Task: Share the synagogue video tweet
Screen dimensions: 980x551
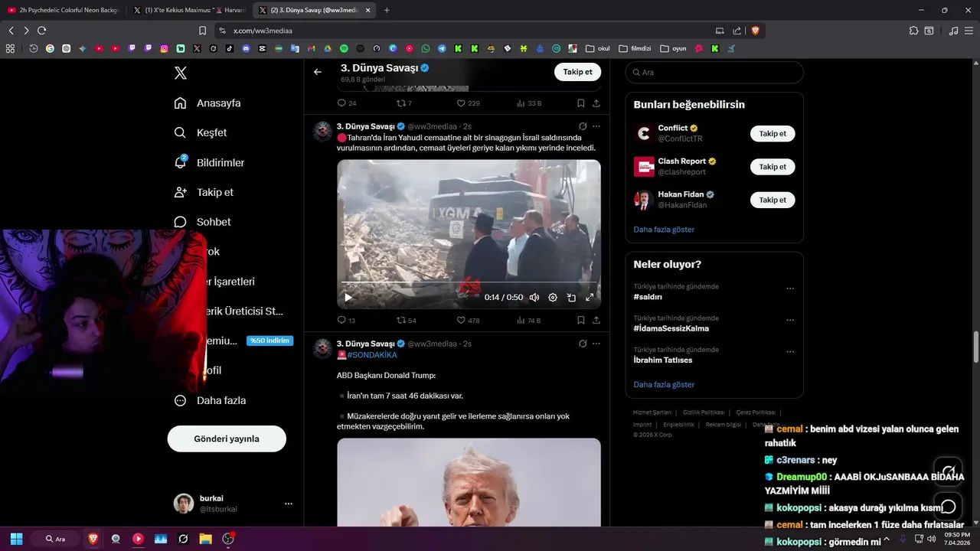Action: click(596, 320)
